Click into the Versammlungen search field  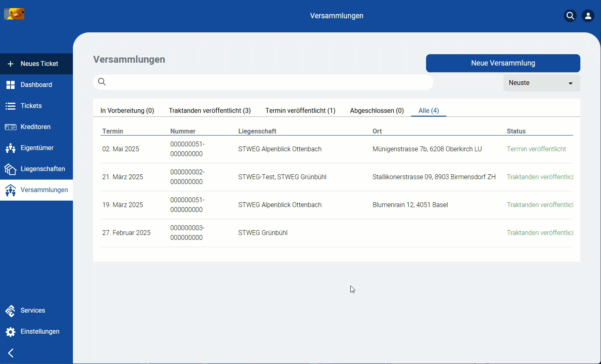[263, 82]
